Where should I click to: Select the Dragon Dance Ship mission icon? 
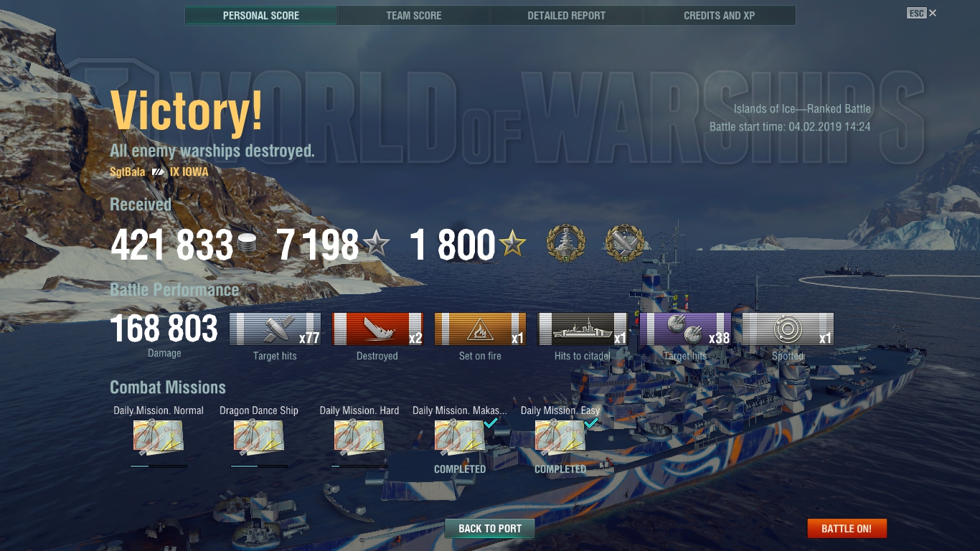coord(259,437)
